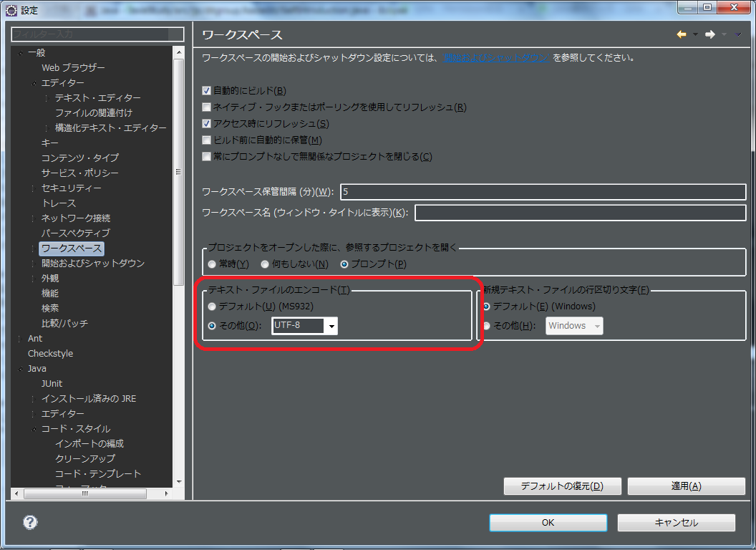Select the 常時 radio button
Screen dimensions: 756x550
(212, 264)
